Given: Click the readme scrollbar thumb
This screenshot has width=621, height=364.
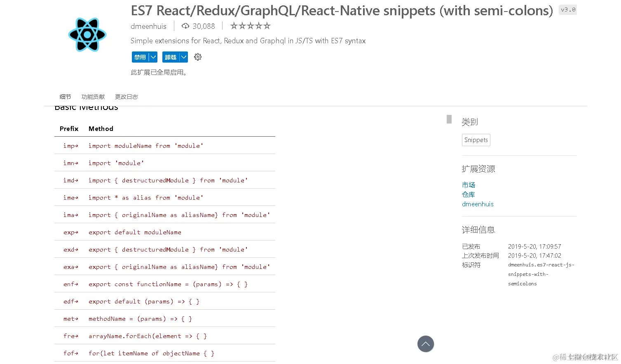Looking at the screenshot, I should coord(449,119).
